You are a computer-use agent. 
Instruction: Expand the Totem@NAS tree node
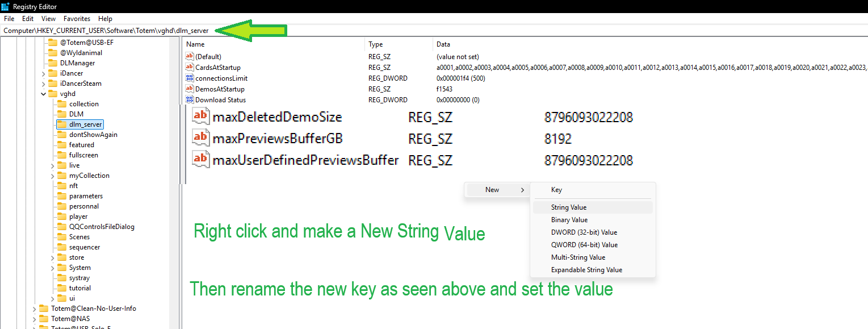click(35, 319)
